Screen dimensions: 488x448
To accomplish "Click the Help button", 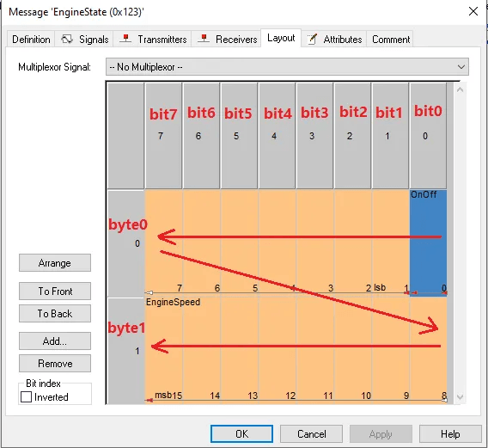I will (450, 433).
